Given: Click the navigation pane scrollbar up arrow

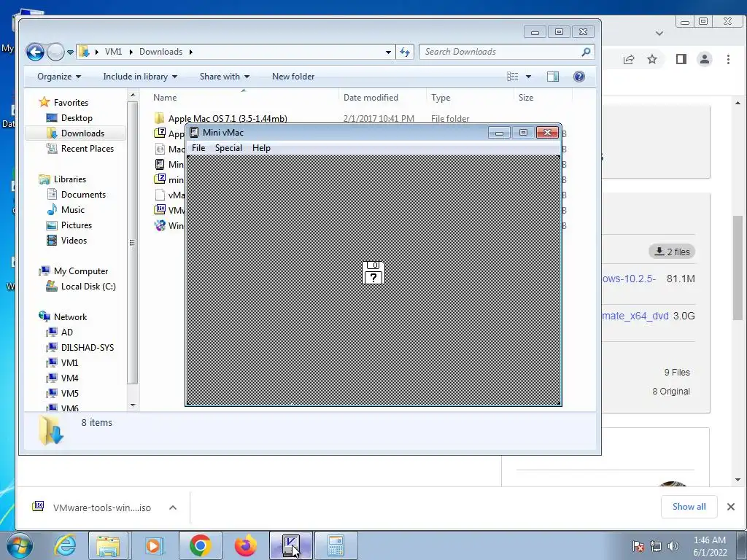Looking at the screenshot, I should (133, 96).
